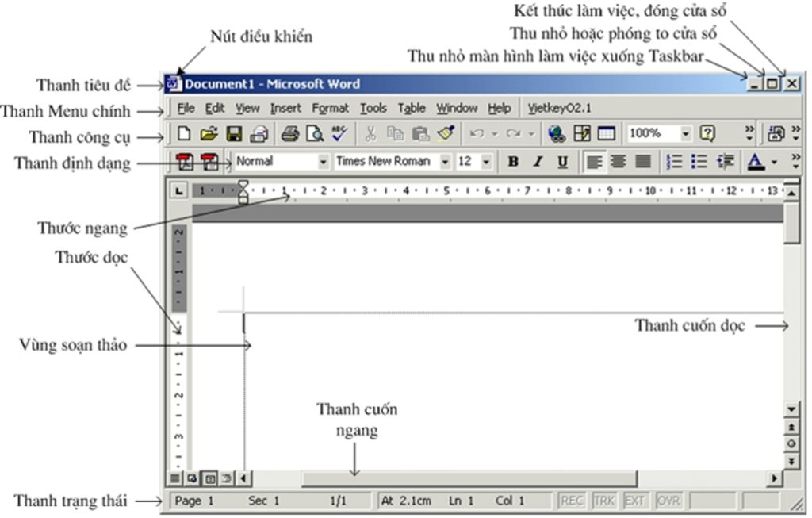
Task: Open the Insert menu
Action: click(x=285, y=108)
